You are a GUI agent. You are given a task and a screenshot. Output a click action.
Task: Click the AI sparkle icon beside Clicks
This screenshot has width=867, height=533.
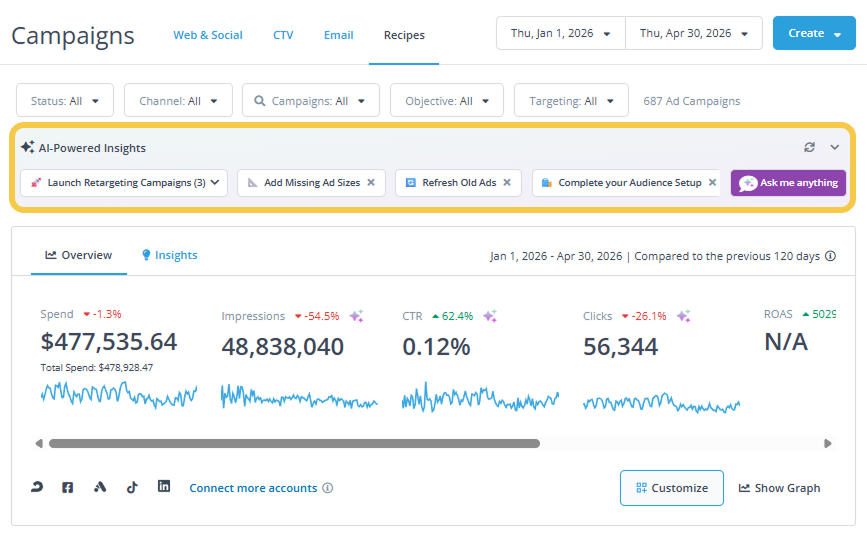[x=683, y=316]
